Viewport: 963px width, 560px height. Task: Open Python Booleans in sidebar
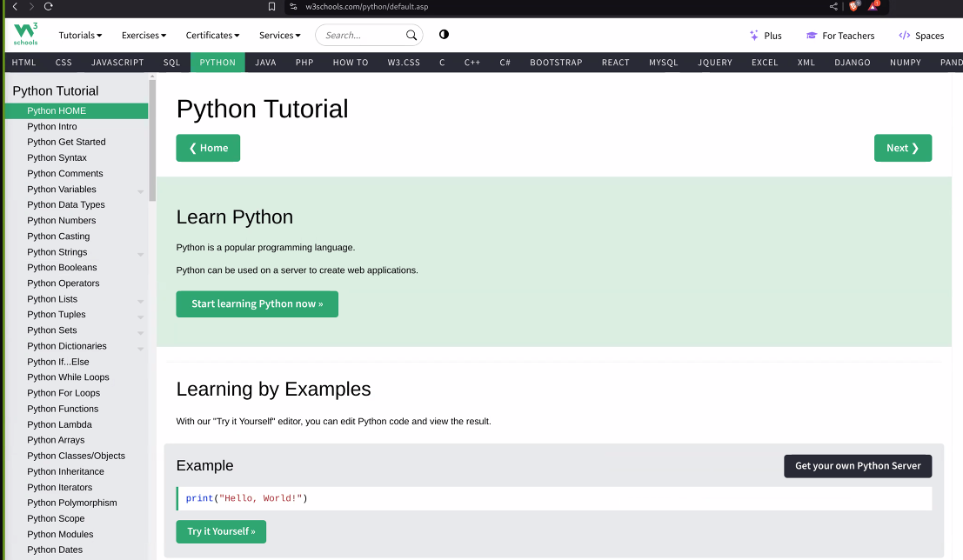coord(77,268)
